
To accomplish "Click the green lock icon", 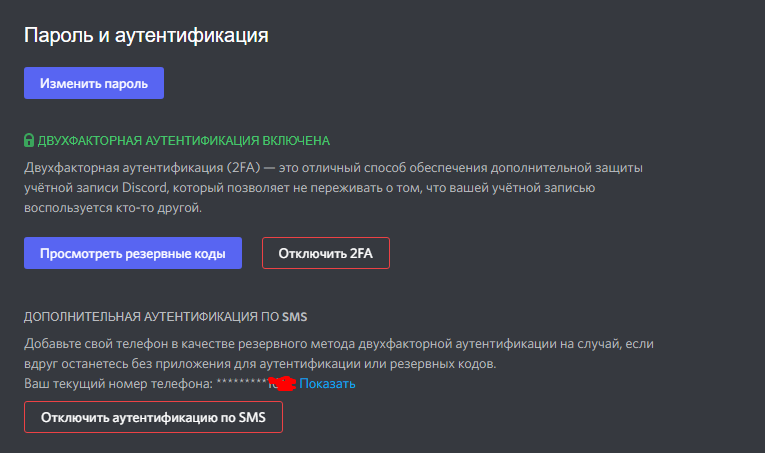I will (x=29, y=140).
